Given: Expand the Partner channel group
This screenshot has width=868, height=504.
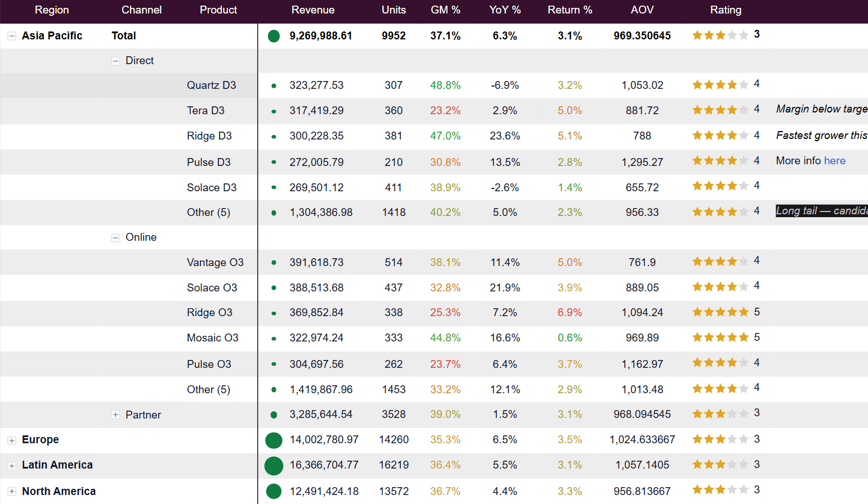Looking at the screenshot, I should pyautogui.click(x=115, y=415).
